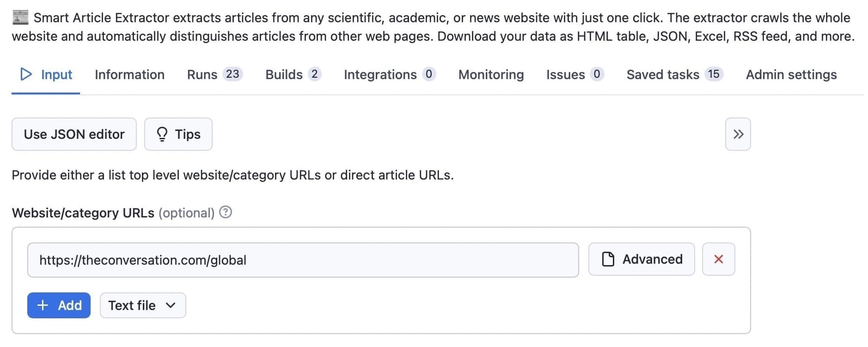The height and width of the screenshot is (347, 868).
Task: Open Advanced options for the URL
Action: 642,259
